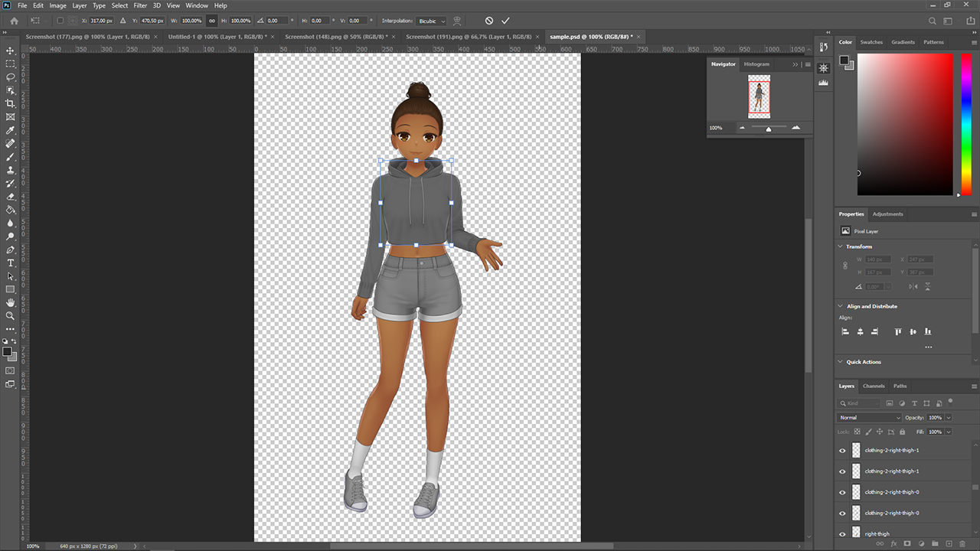Adjust the Navigator zoom slider

(769, 129)
